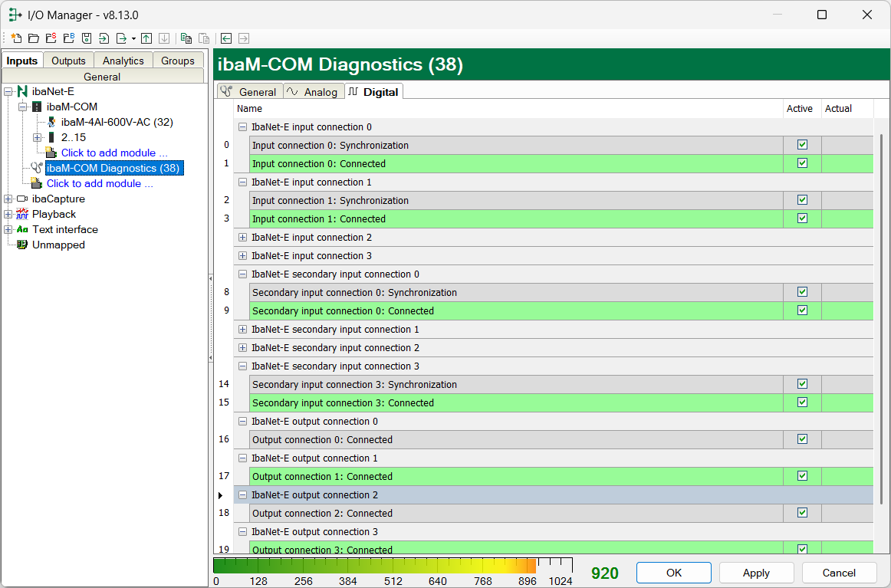Click the green-yellow signal usage bar
Viewport: 891px width, 588px height.
point(374,566)
